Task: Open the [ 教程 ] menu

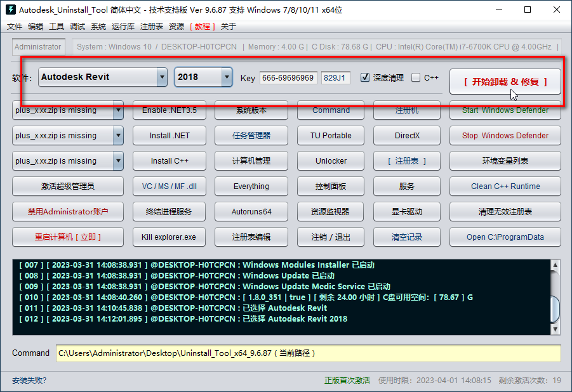Action: (203, 26)
